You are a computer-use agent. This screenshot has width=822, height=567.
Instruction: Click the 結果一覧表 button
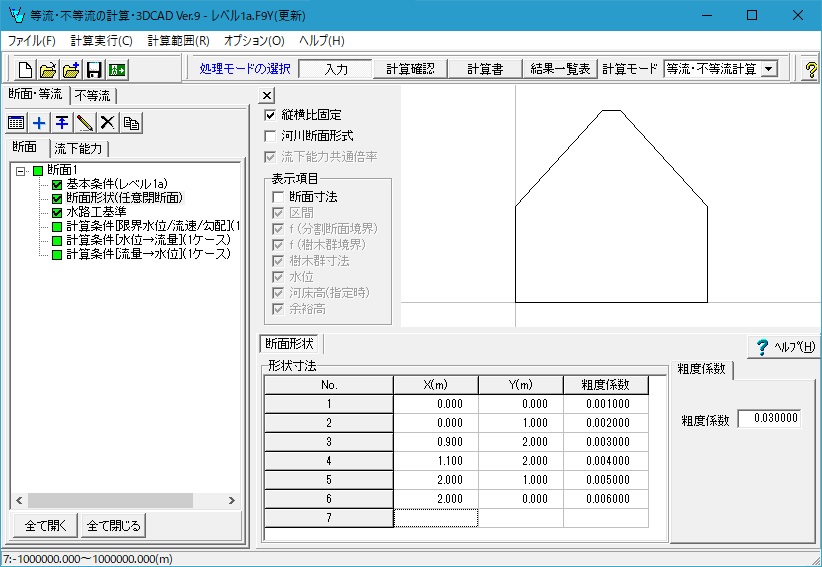pos(560,69)
